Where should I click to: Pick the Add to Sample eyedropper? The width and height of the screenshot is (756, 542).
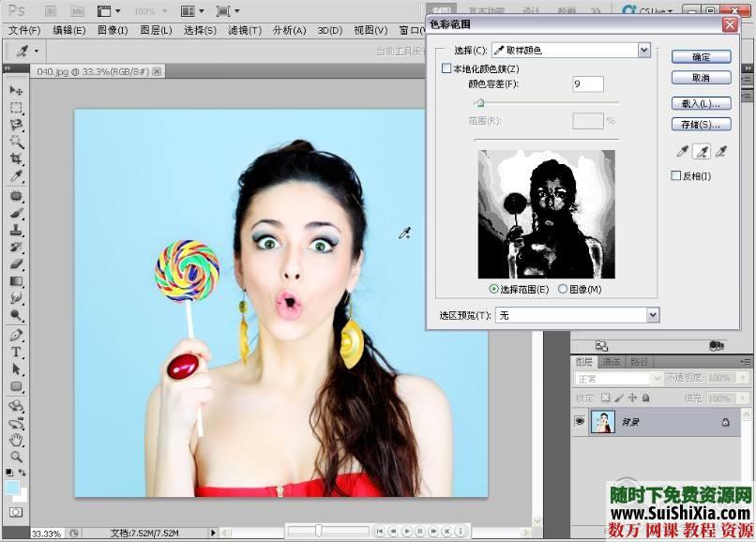point(702,152)
